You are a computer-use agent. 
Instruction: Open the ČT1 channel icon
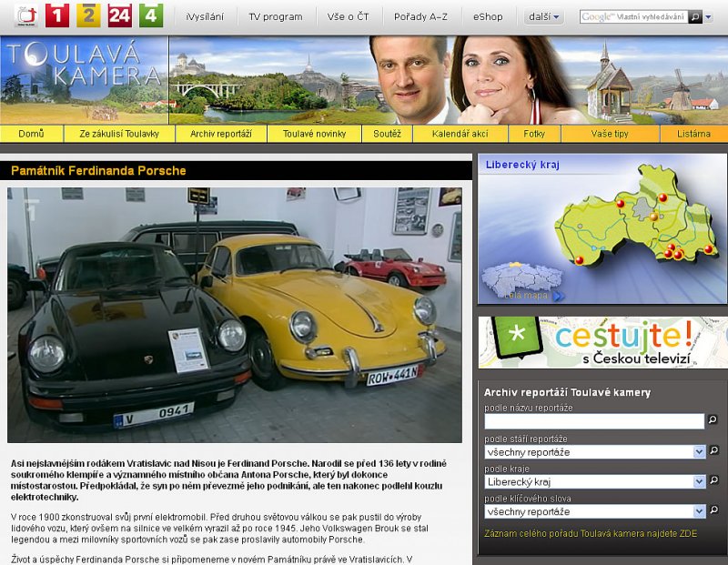tap(57, 15)
